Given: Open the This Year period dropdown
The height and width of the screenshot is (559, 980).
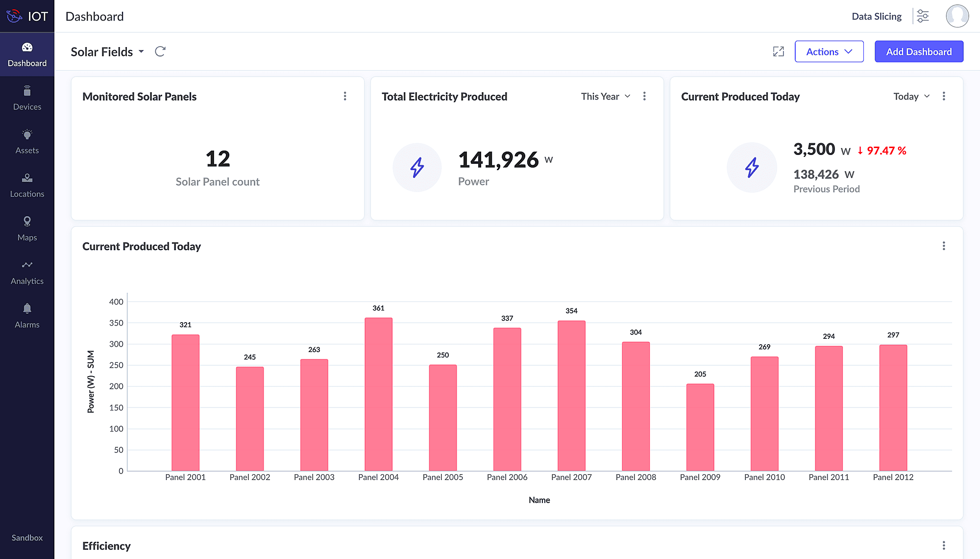Looking at the screenshot, I should (606, 96).
